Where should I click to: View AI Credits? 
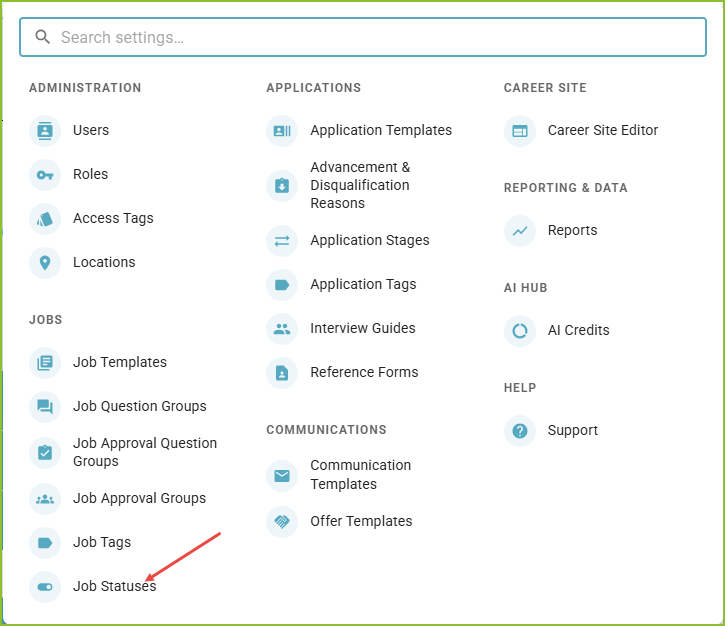pyautogui.click(x=578, y=330)
